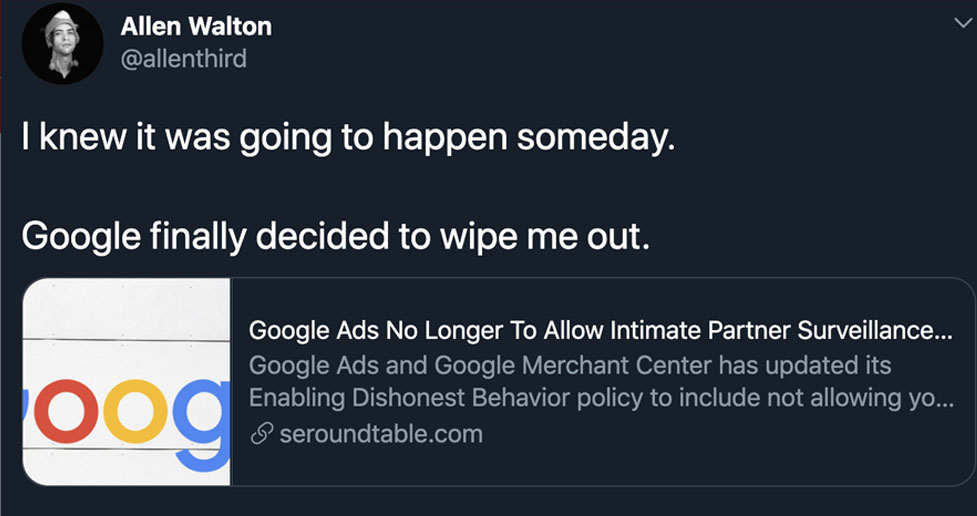The image size is (977, 516).
Task: Open the Google logo preview thumbnail
Action: 127,382
